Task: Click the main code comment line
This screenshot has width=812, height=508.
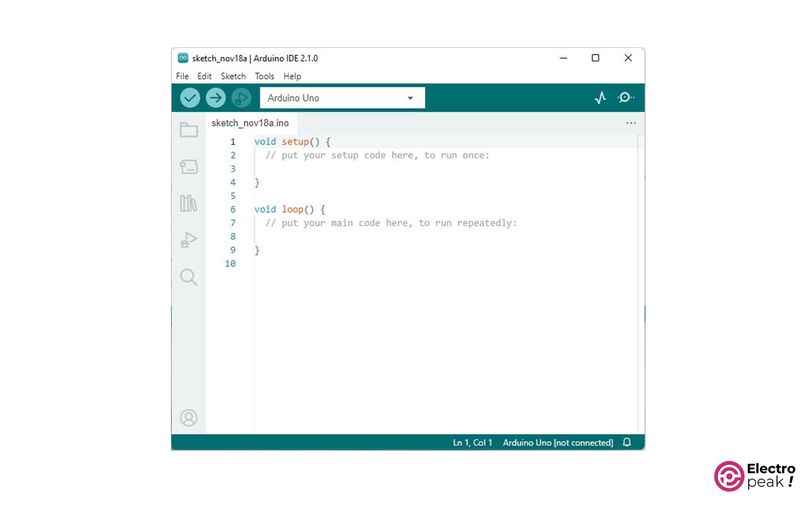Action: pyautogui.click(x=391, y=223)
